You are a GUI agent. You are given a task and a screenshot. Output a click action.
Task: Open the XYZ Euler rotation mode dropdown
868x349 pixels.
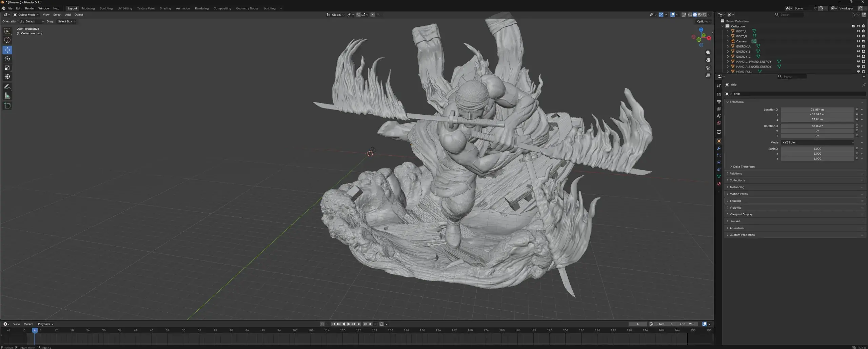point(817,142)
